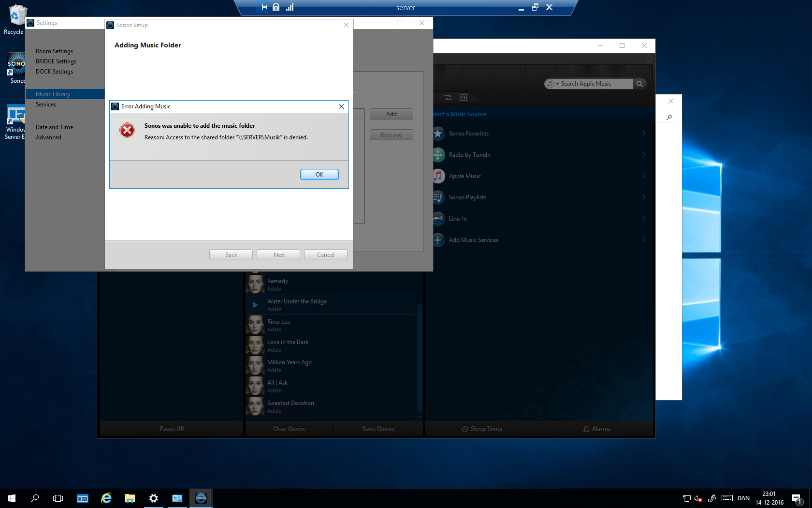Viewport: 812px width, 508px height.
Task: Click lock icon on remote session bar
Action: (x=276, y=7)
